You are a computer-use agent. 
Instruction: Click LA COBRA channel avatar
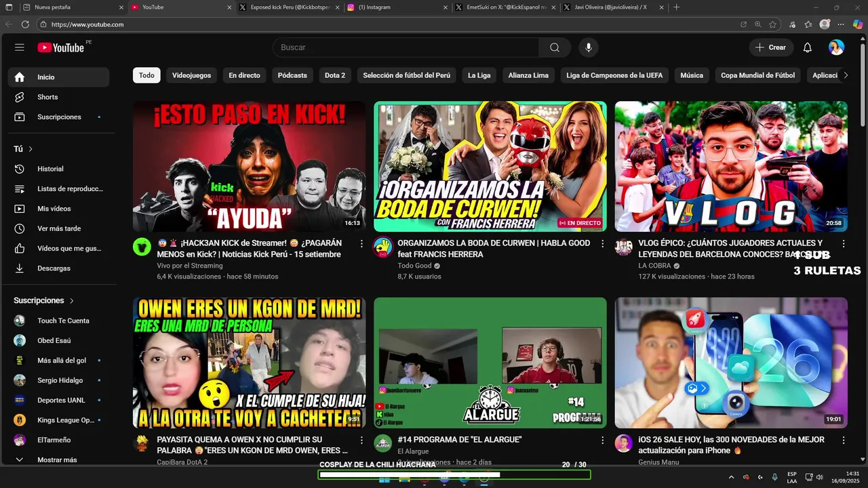[x=623, y=247]
